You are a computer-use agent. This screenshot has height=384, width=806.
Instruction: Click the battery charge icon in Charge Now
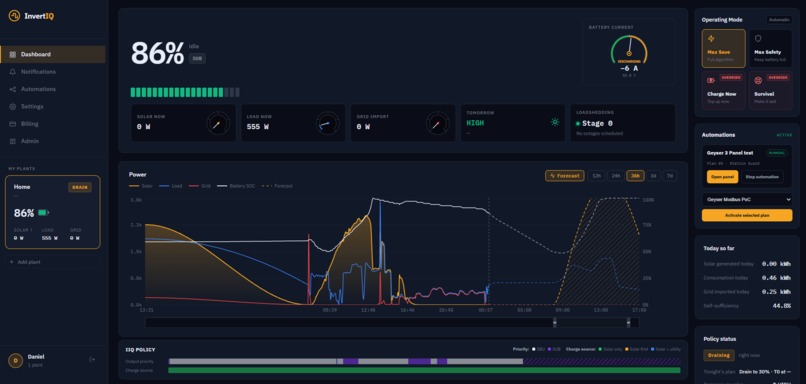[711, 80]
